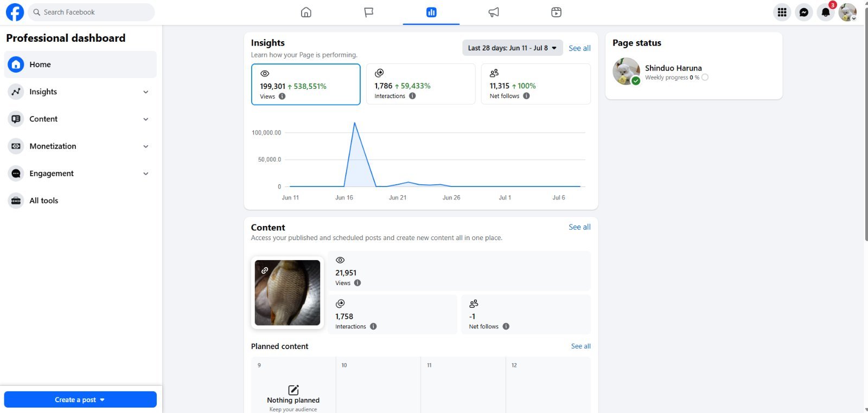Click the Net follows people icon in Insights
Image resolution: width=868 pixels, height=413 pixels.
(x=494, y=73)
